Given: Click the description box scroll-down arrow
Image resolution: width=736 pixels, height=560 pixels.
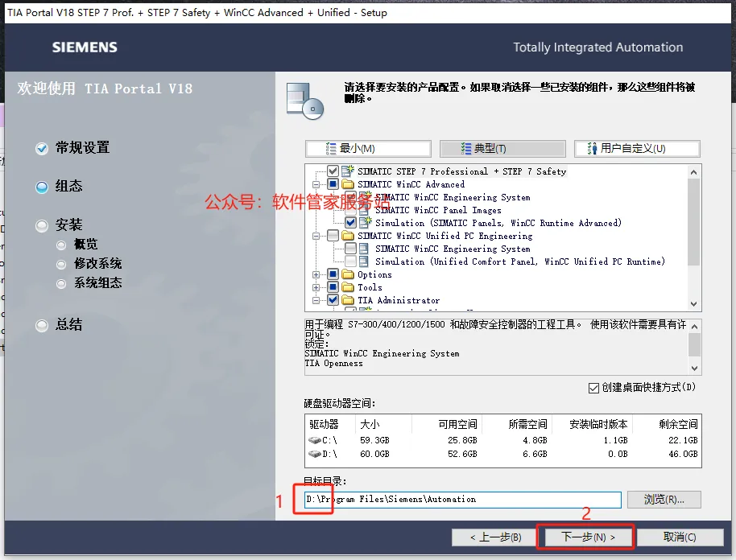Looking at the screenshot, I should click(x=695, y=369).
